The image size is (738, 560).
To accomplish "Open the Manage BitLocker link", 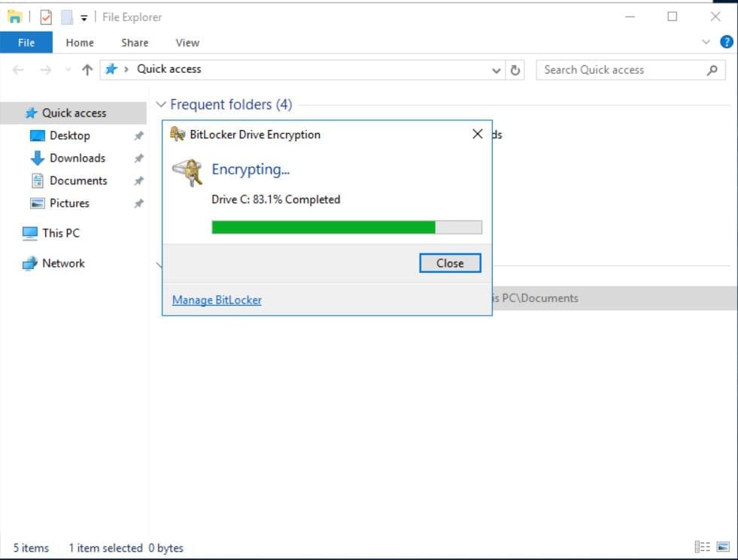I will [x=217, y=300].
